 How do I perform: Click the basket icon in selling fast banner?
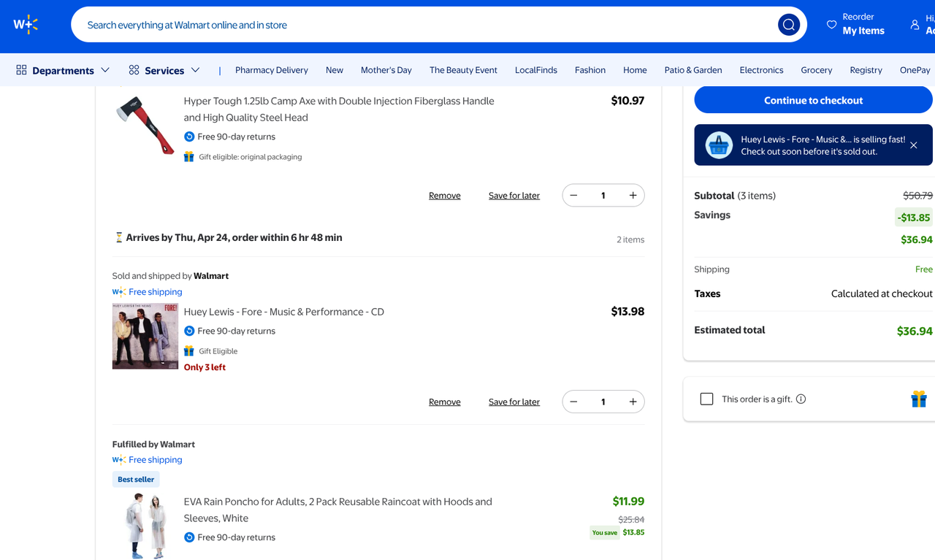[x=719, y=145]
